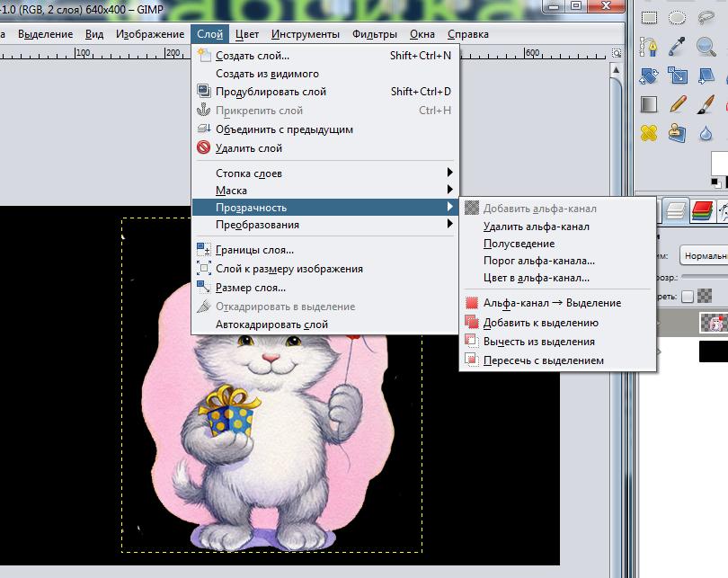
Task: Click the zoom-on-resize corner icon by ruler
Action: [617, 53]
